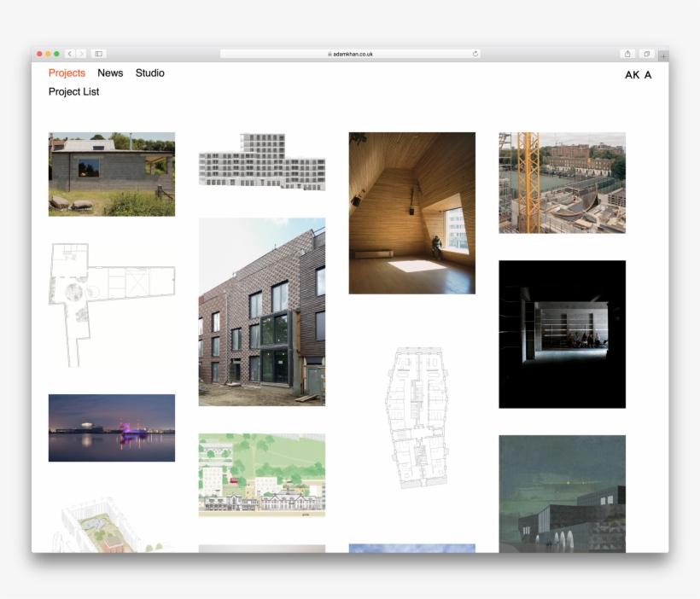Reload the page with the refresh icon
This screenshot has height=599, width=700.
click(475, 54)
